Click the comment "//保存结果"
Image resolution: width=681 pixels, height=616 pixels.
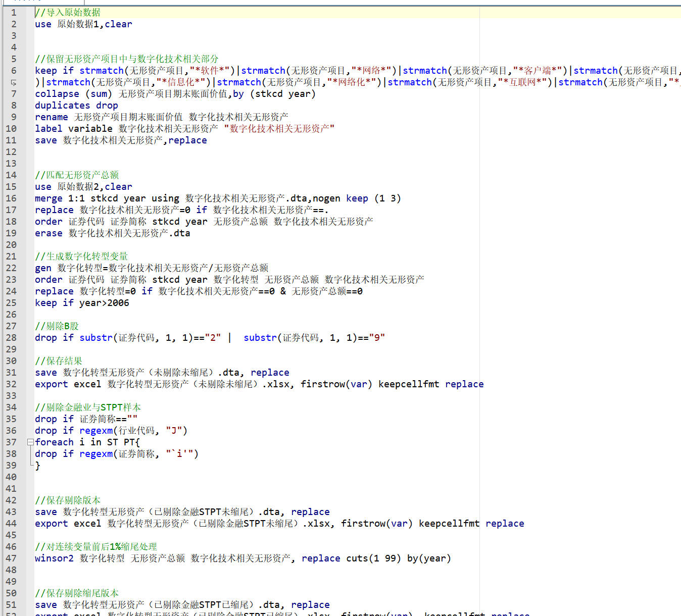coord(59,361)
